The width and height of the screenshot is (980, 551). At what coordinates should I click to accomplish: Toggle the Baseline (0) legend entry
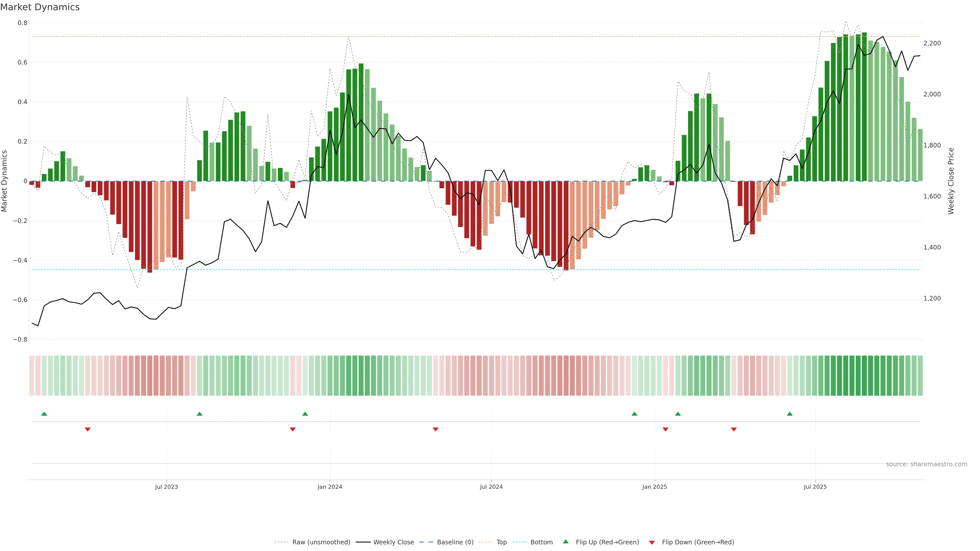[455, 542]
